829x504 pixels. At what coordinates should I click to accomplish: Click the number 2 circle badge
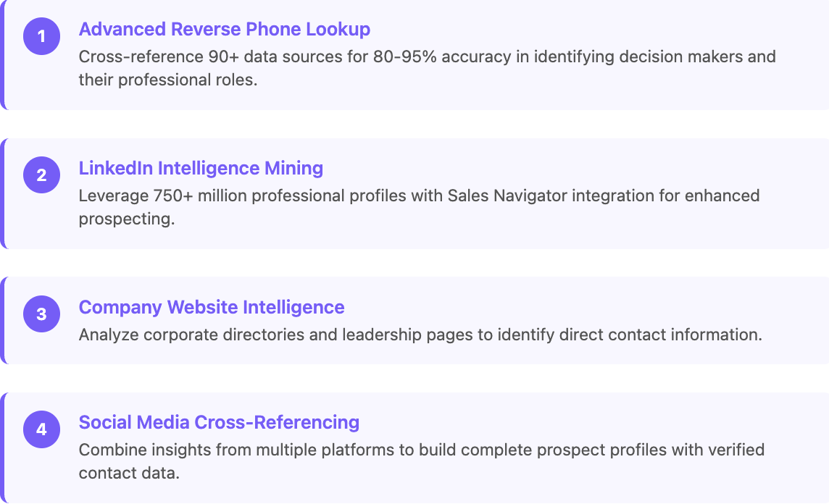coord(41,175)
